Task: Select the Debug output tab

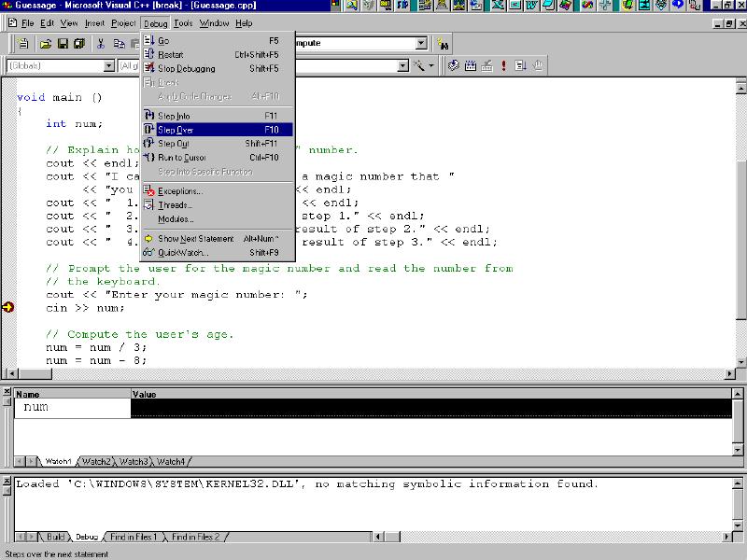Action: coord(87,537)
